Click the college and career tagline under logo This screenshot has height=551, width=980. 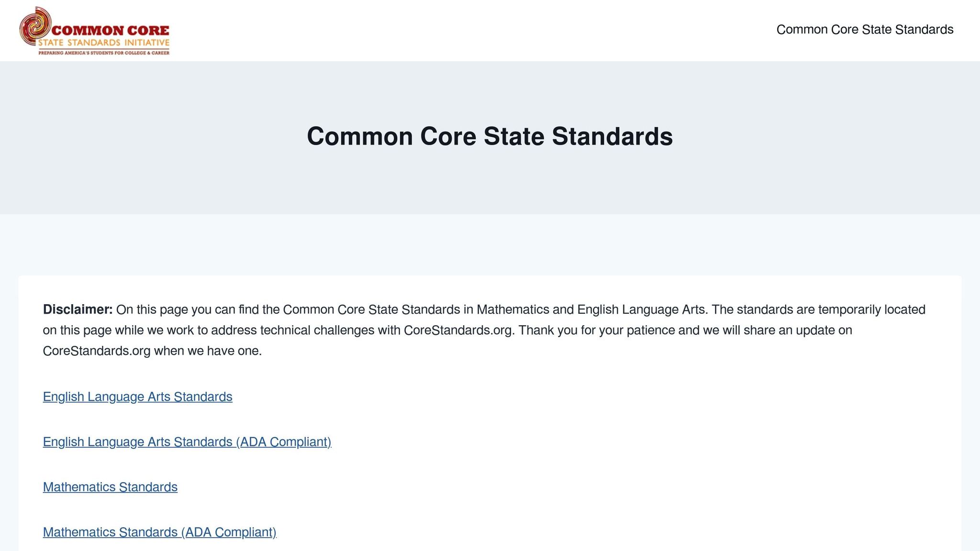click(104, 53)
